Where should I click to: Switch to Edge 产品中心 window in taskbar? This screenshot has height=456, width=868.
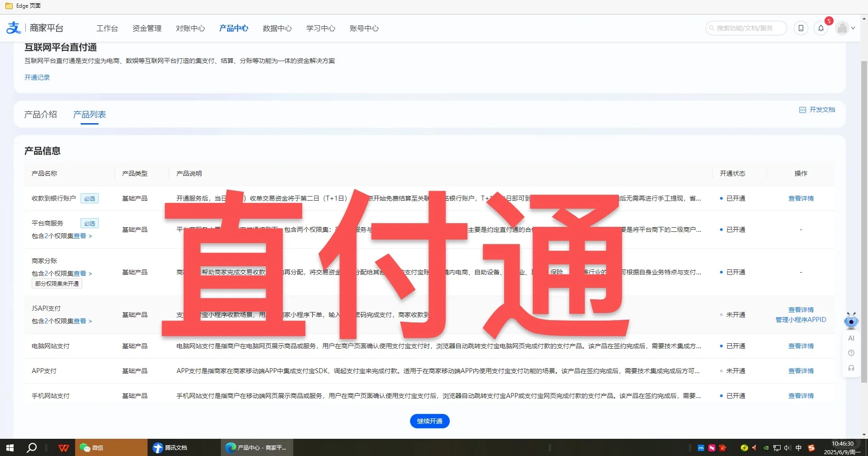[x=257, y=448]
